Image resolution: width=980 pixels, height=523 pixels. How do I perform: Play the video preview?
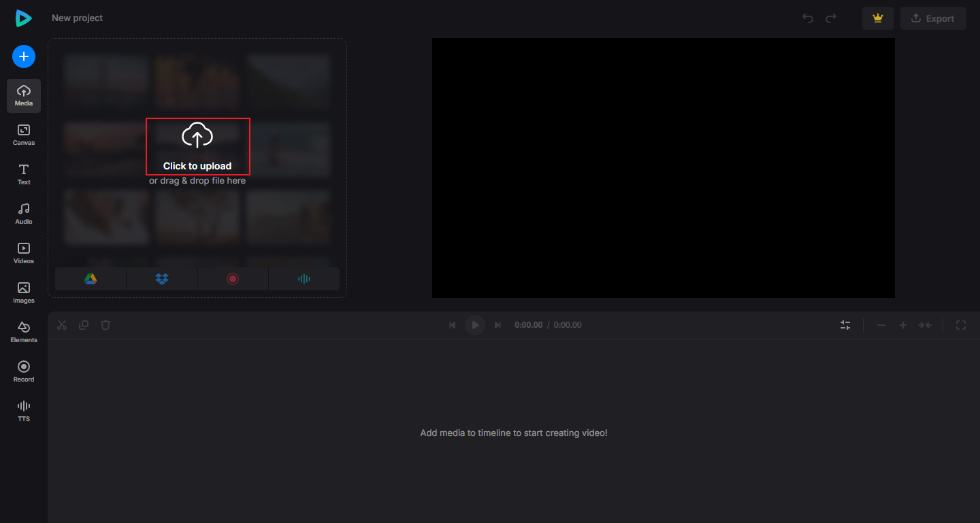point(474,324)
